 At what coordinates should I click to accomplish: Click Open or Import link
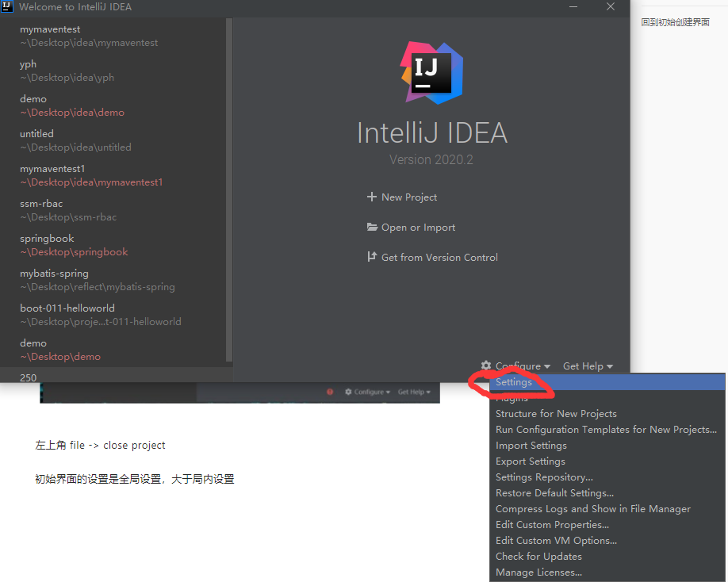418,228
